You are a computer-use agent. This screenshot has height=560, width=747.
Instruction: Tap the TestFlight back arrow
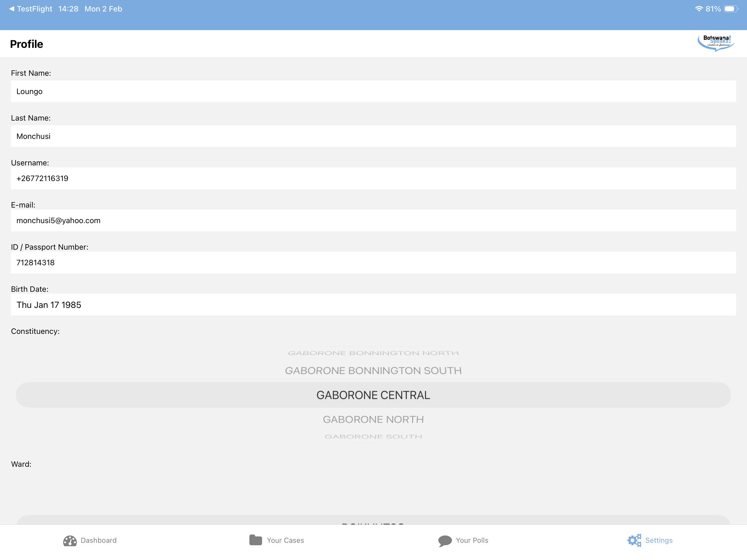pos(11,9)
